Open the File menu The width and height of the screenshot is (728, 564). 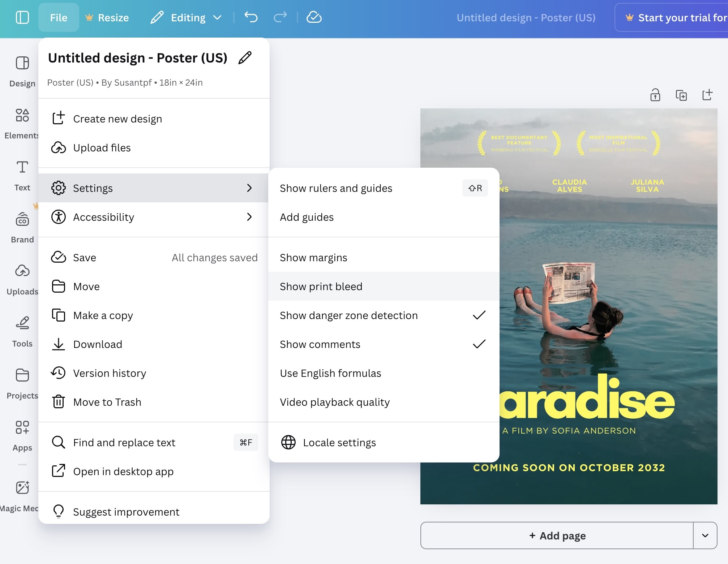coord(58,17)
